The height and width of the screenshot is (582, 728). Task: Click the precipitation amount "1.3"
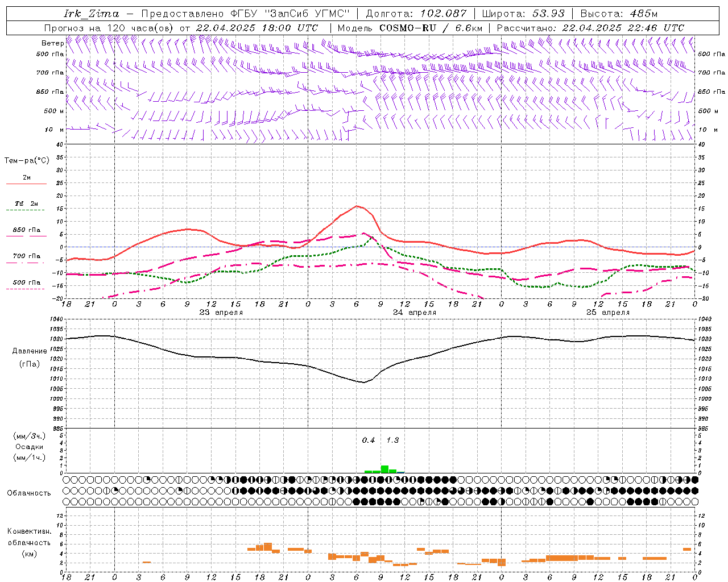pyautogui.click(x=392, y=440)
